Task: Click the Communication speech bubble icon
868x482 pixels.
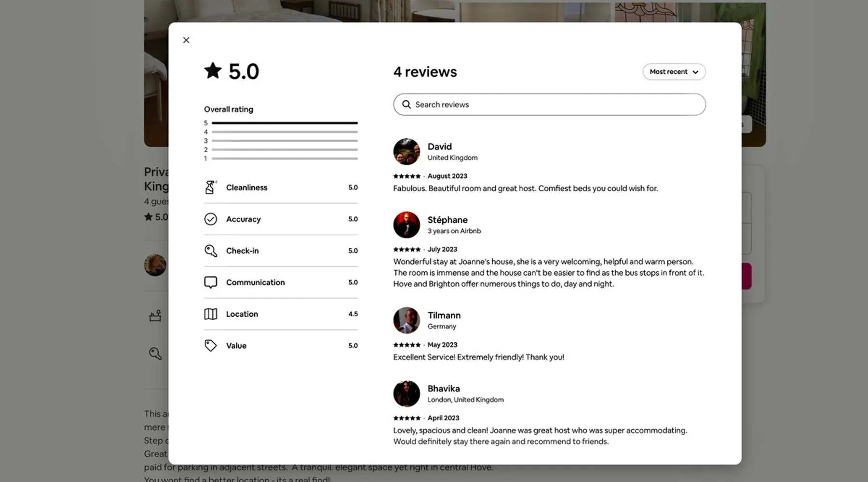Action: coord(211,282)
